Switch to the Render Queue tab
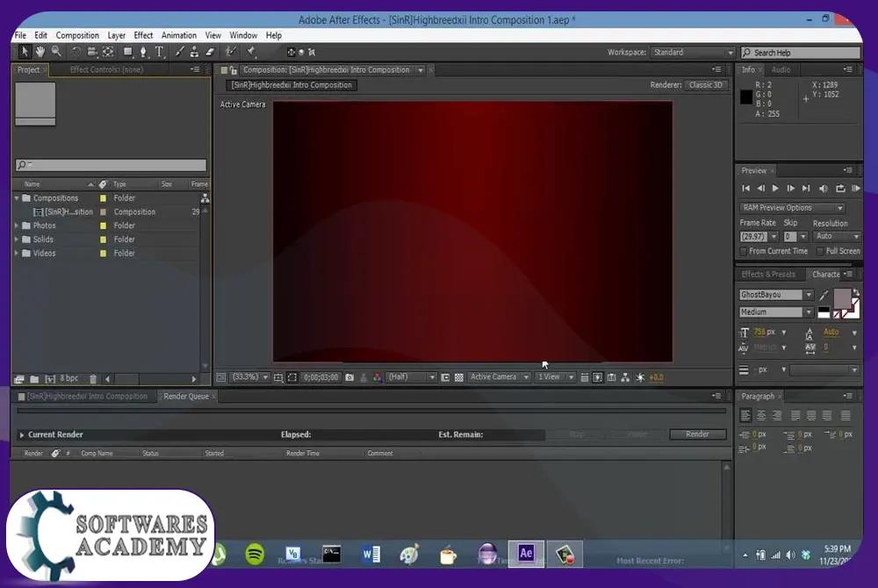 coord(186,396)
